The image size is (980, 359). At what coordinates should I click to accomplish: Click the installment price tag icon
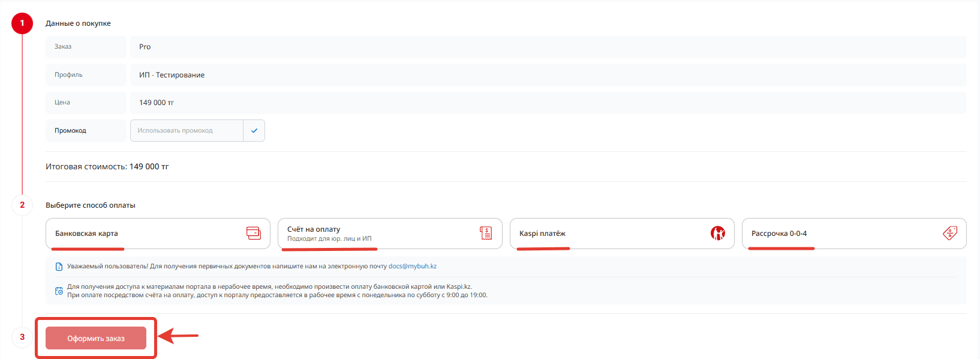[950, 234]
